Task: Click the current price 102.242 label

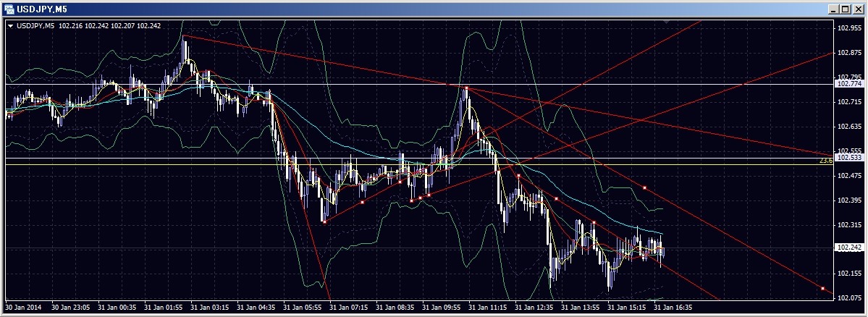Action: 849,248
